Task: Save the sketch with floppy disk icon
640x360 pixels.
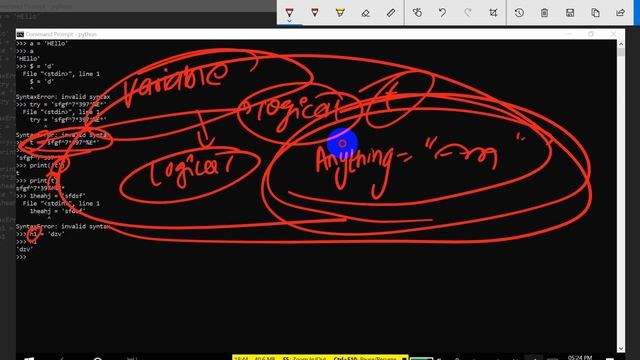Action: pos(570,13)
